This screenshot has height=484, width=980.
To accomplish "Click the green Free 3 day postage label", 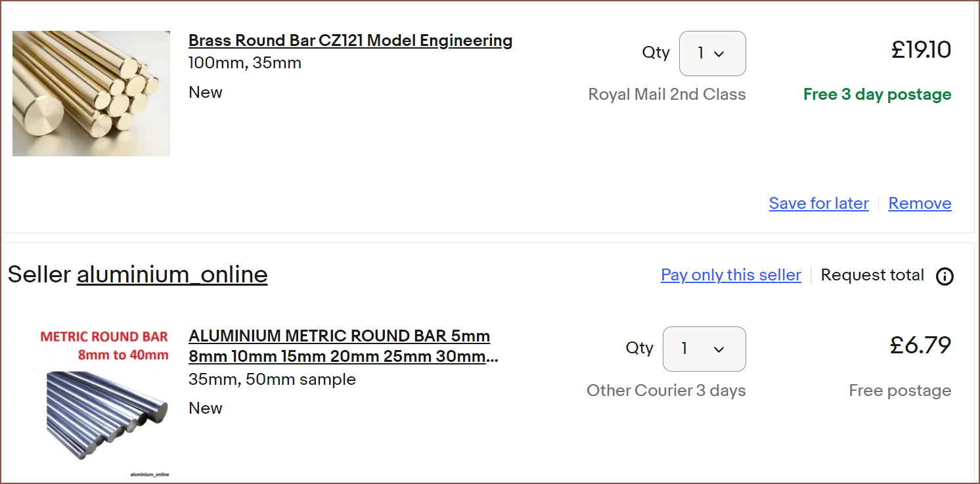I will (877, 95).
